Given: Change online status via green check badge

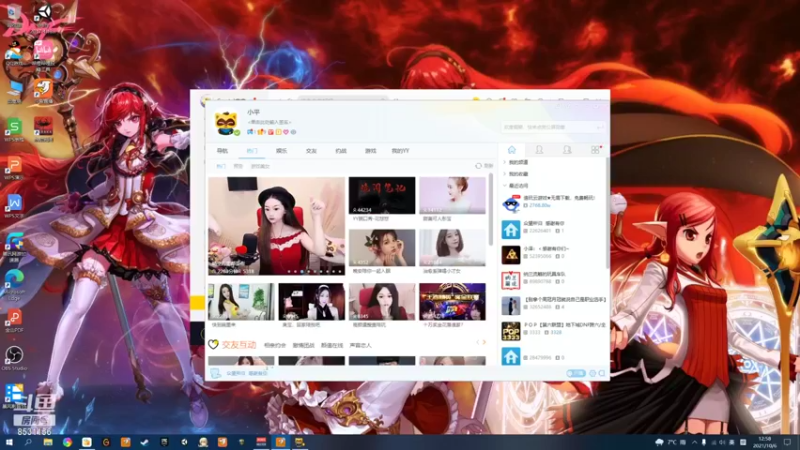Looking at the screenshot, I should [237, 133].
